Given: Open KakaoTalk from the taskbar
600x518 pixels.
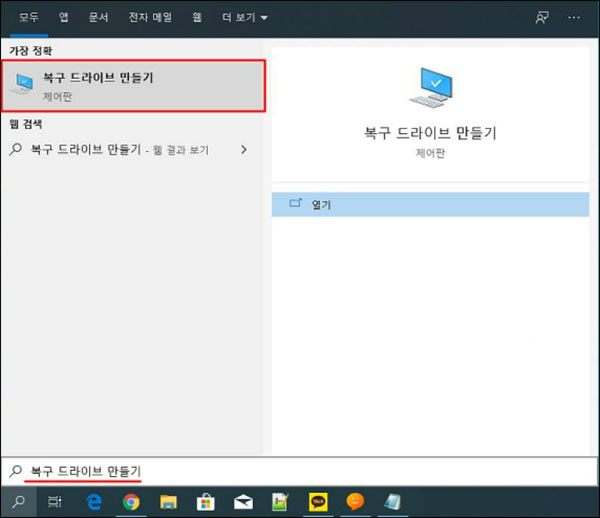Looking at the screenshot, I should point(318,502).
